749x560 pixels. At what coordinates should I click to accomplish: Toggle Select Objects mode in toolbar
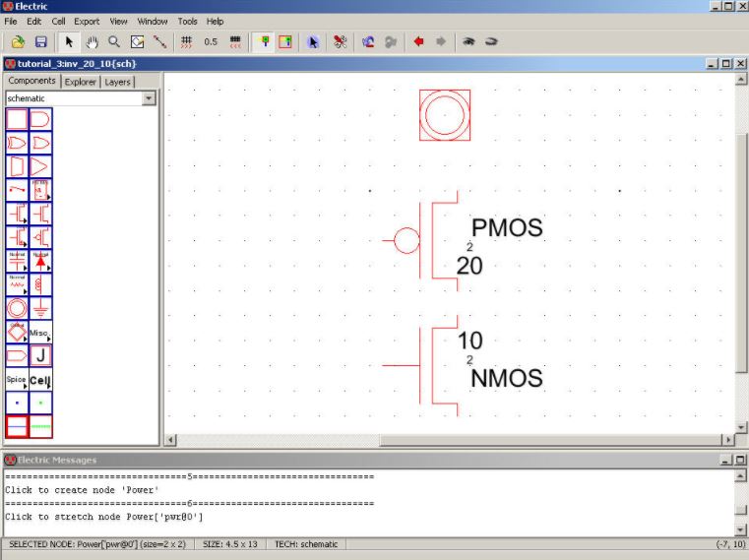click(263, 41)
